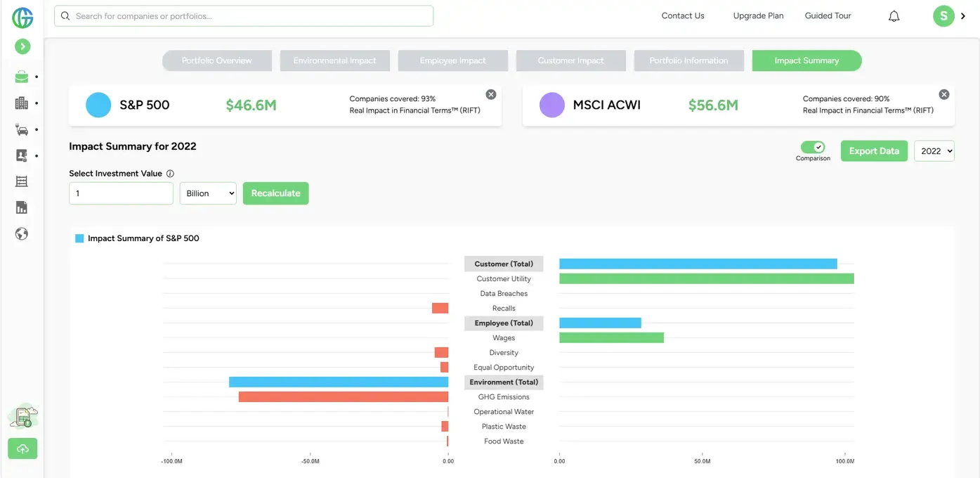Viewport: 980px width, 478px height.
Task: Click the Customer Utility label
Action: tap(504, 279)
